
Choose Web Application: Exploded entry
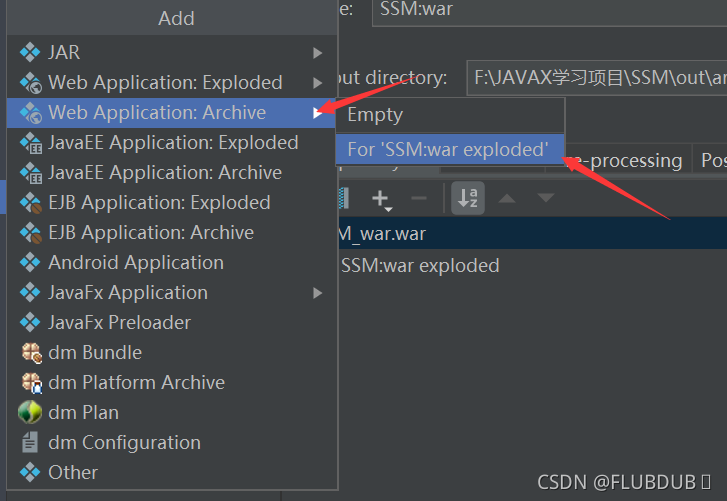[172, 82]
